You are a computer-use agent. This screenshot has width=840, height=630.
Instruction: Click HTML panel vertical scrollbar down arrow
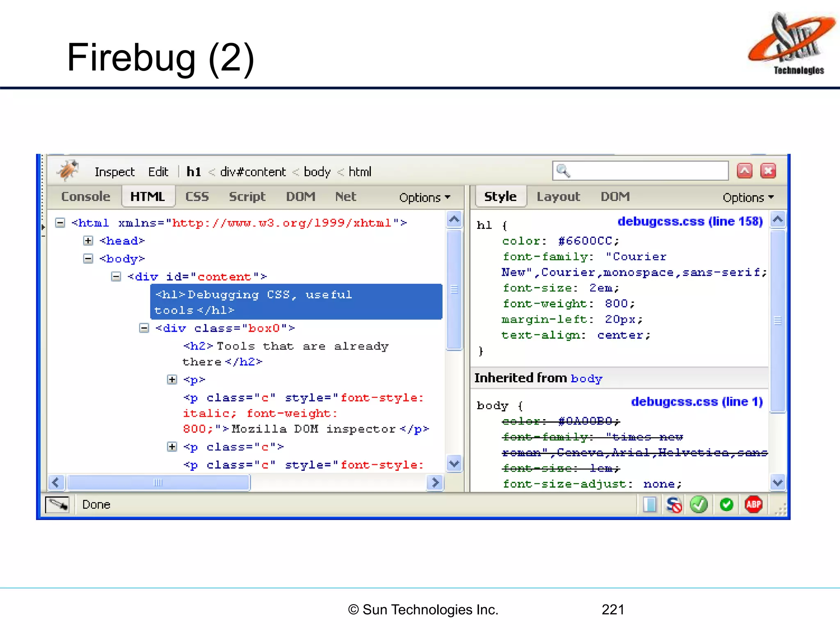(454, 464)
